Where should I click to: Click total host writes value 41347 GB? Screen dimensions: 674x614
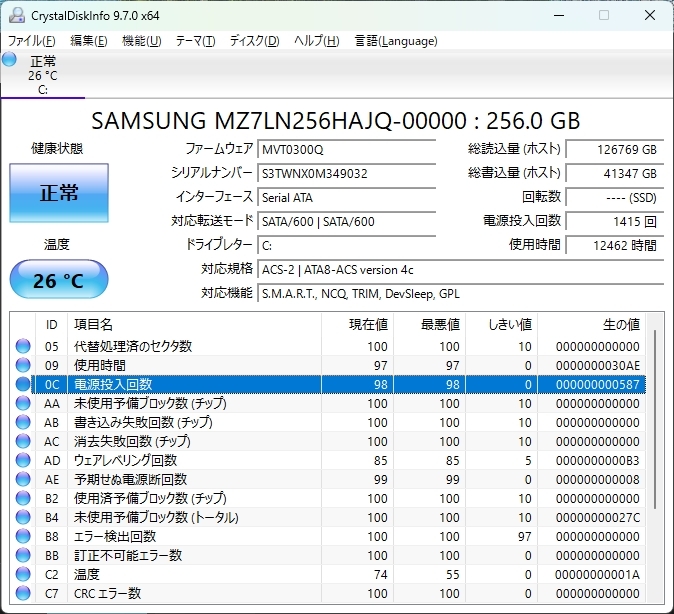coord(615,173)
